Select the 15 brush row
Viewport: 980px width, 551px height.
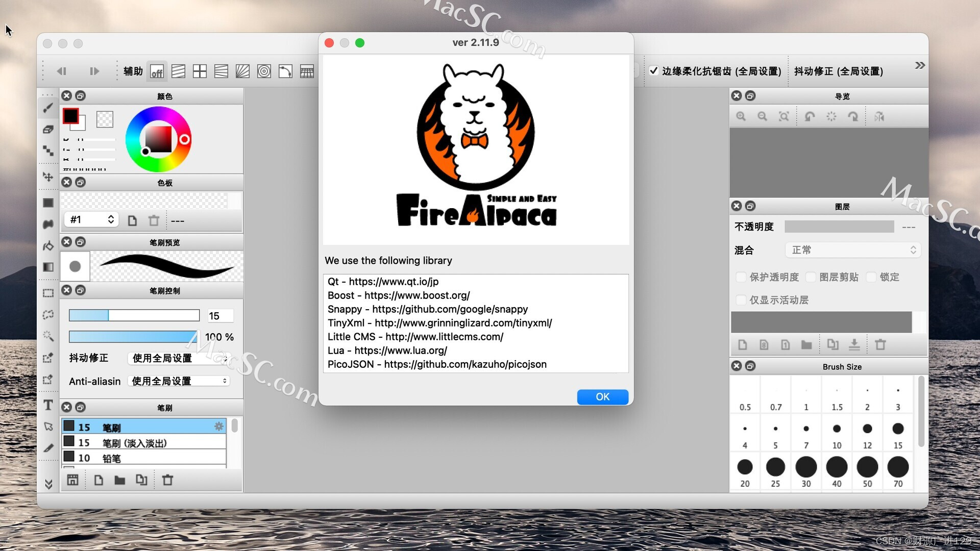(x=144, y=427)
